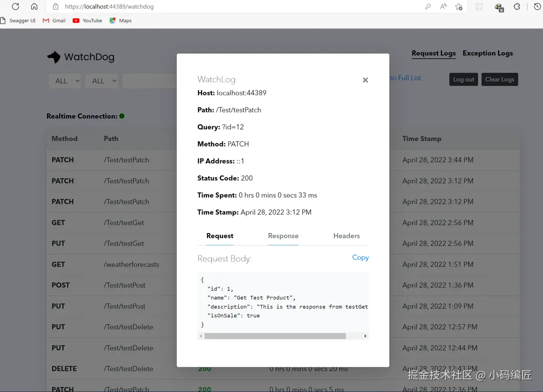Click the Time Stamp column header
This screenshot has height=392, width=543.
[x=422, y=139]
